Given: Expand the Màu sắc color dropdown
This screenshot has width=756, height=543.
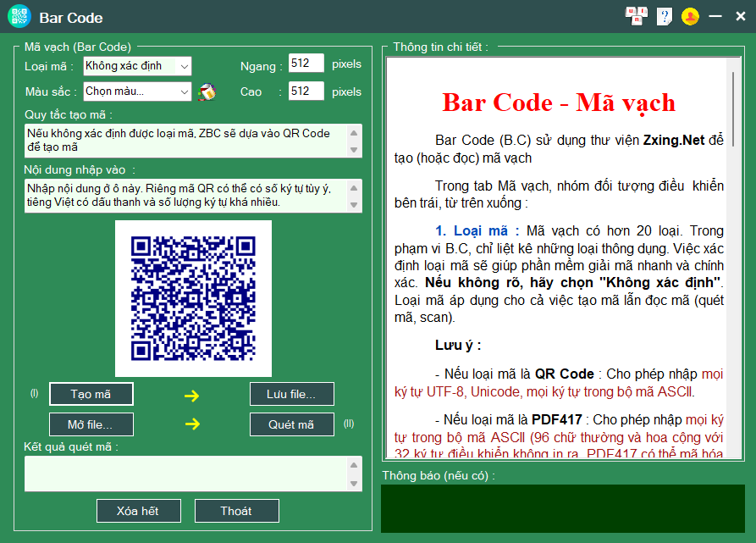Looking at the screenshot, I should coord(185,91).
